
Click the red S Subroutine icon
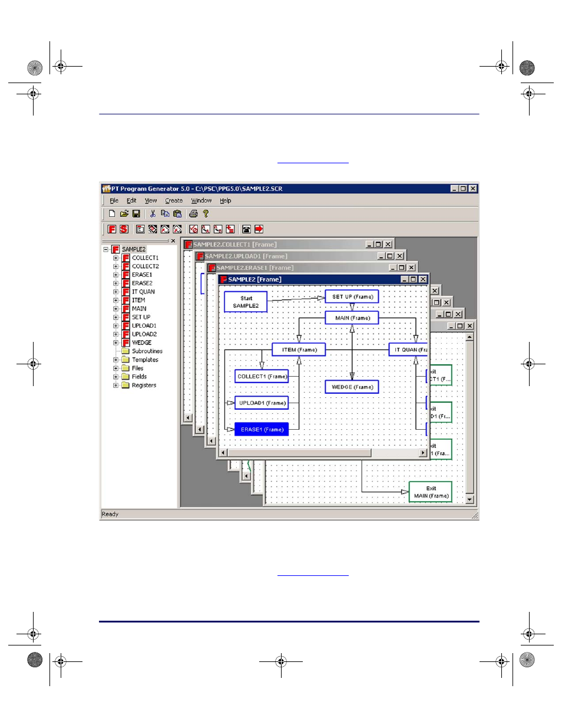(x=124, y=229)
